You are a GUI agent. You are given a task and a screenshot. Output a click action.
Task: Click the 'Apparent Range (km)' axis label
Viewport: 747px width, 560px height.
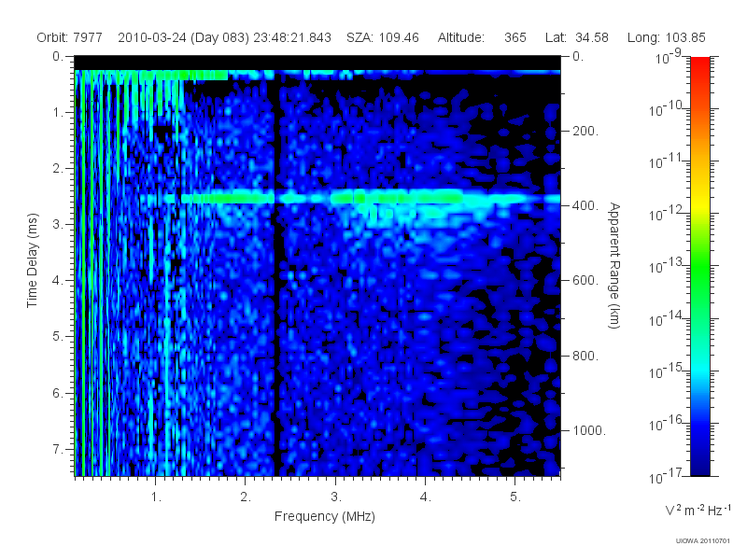tap(614, 265)
